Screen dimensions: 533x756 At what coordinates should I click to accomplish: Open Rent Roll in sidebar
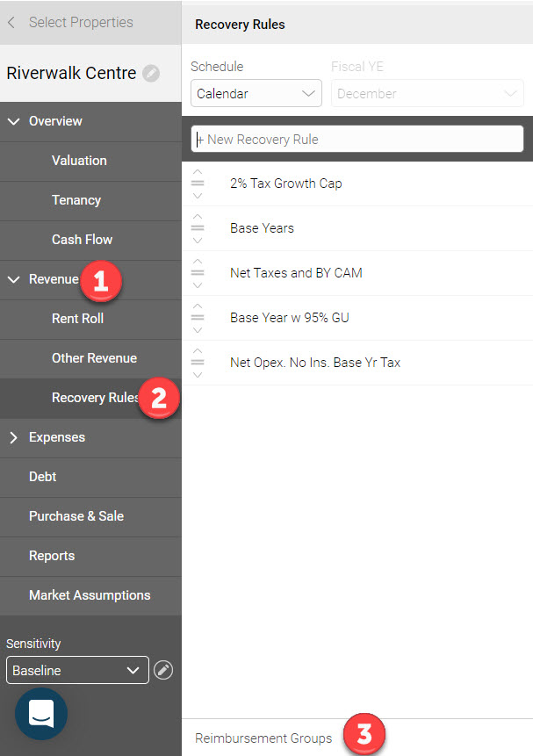pyautogui.click(x=77, y=319)
